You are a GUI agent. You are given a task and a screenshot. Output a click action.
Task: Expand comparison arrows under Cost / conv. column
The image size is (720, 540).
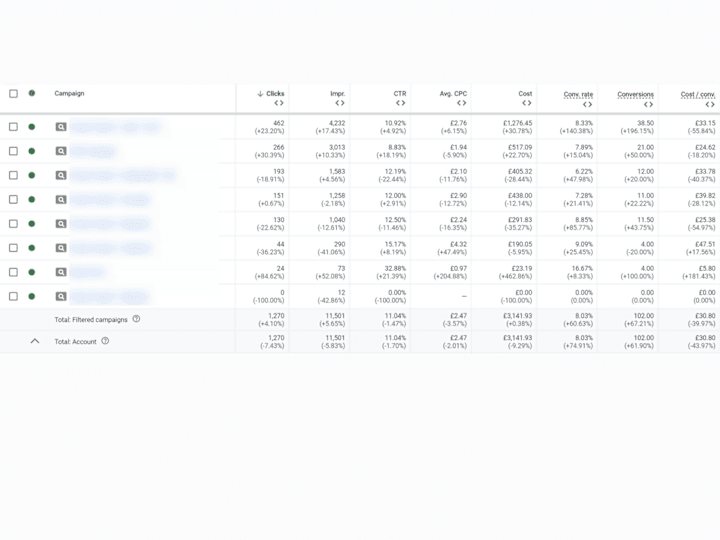pos(710,105)
